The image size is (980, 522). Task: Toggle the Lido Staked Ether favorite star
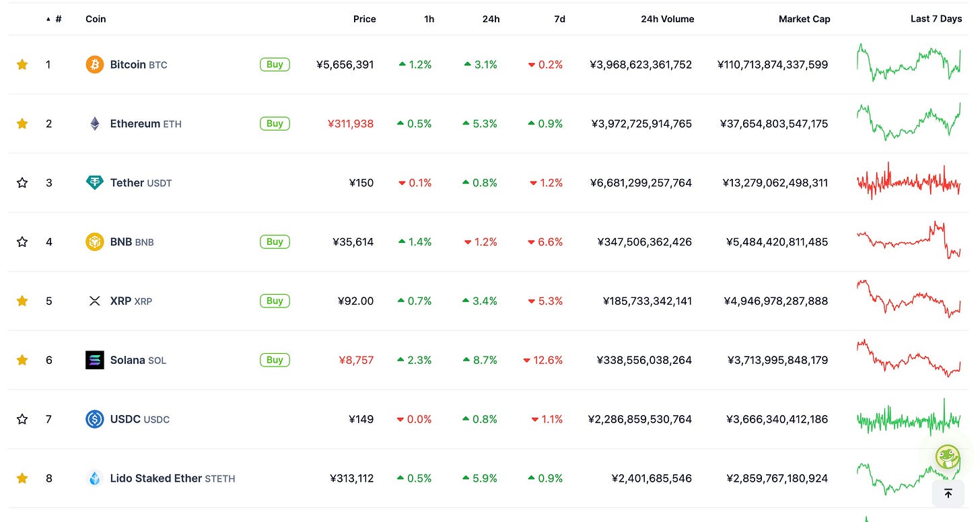coord(22,478)
